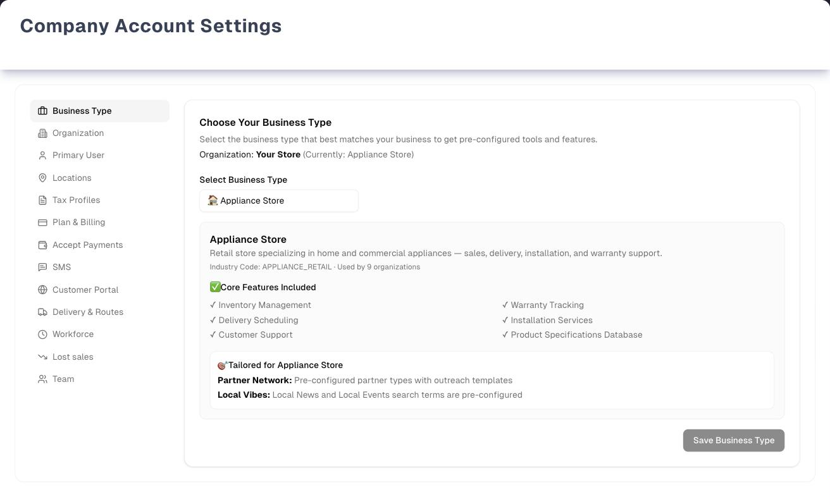Screen dimensions: 830x504
Task: Click the "Your Store" organization name
Action: click(278, 154)
